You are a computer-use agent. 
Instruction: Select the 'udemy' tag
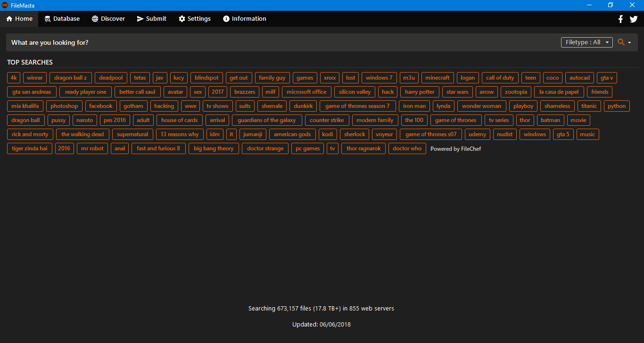478,134
